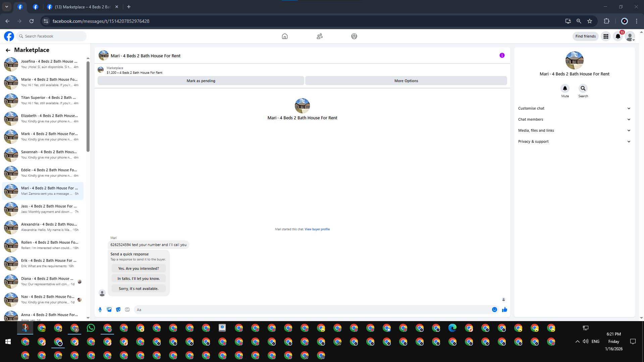Open the GIF picker icon
The height and width of the screenshot is (362, 644).
127,310
